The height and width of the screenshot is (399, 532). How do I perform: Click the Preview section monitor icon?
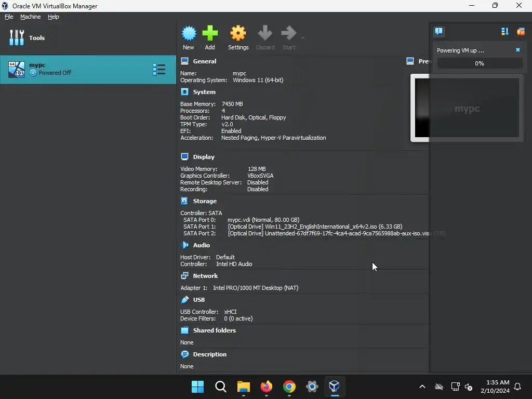coord(410,61)
